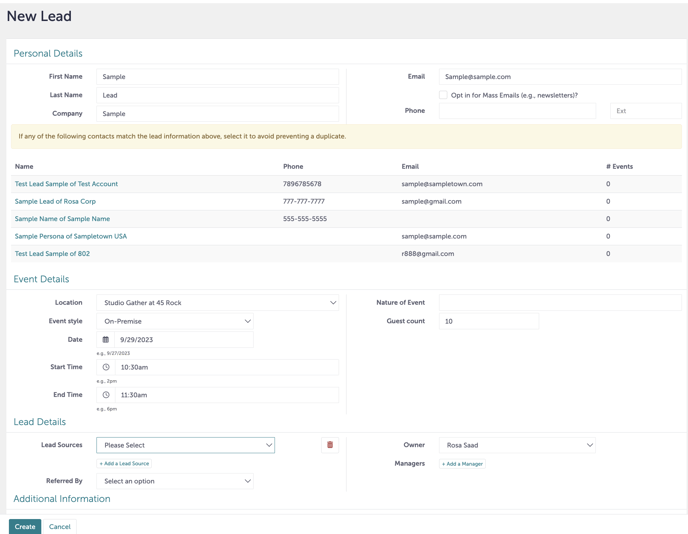The height and width of the screenshot is (534, 688).
Task: Open Sample Lead of Rosa Corp contact
Action: pos(55,201)
